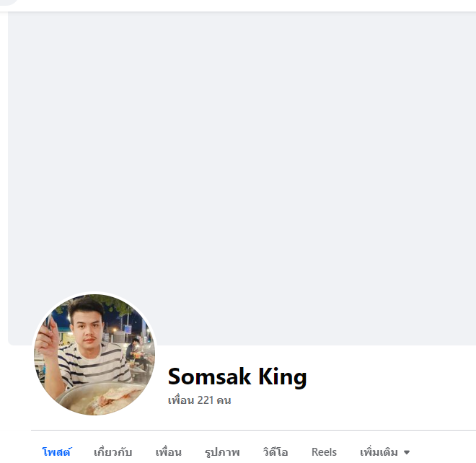Show the Reels tab
The width and height of the screenshot is (476, 463).
click(324, 452)
